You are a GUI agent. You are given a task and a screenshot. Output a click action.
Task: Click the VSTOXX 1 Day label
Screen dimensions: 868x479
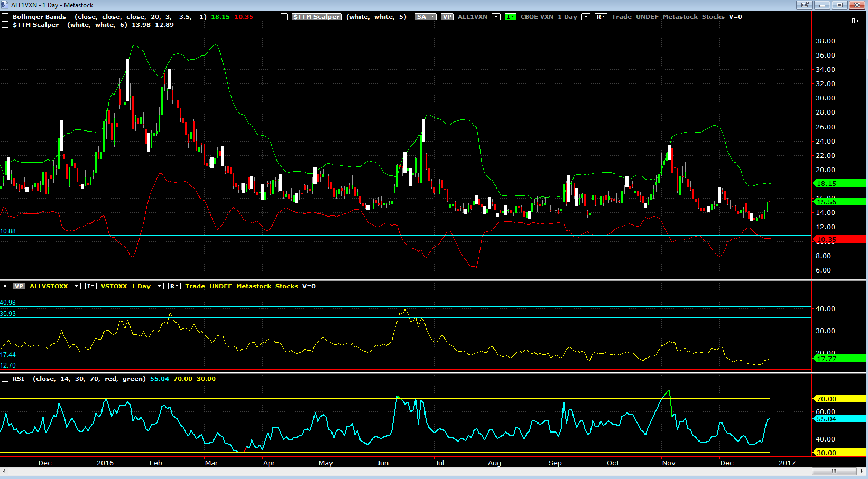126,286
